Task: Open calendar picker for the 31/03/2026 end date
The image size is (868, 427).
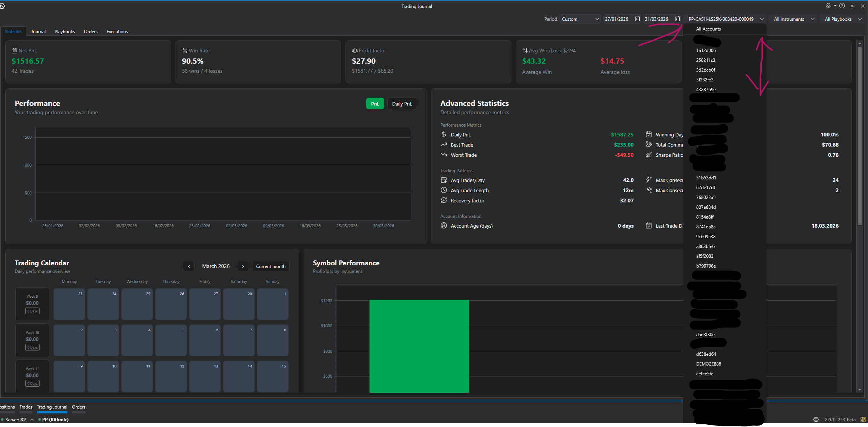Action: point(677,19)
